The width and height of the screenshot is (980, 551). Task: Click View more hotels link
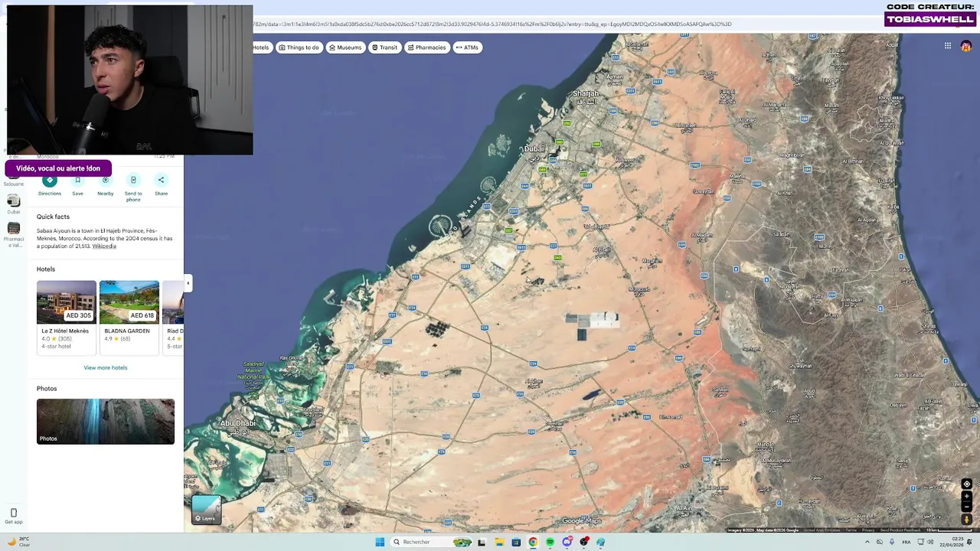click(106, 367)
